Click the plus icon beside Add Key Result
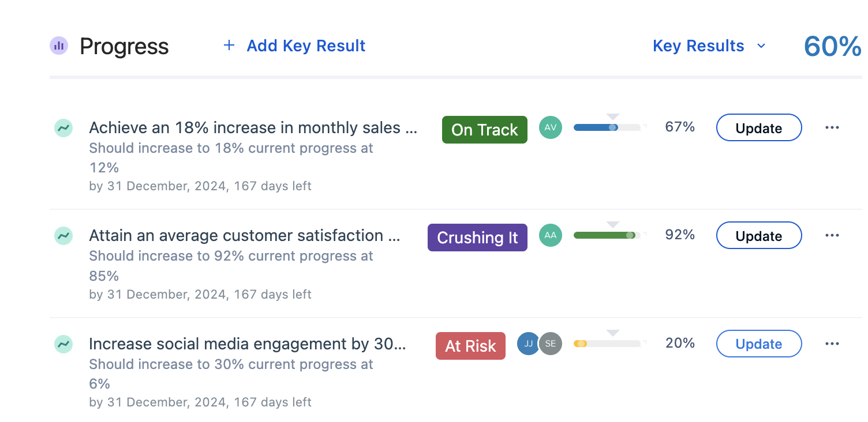 tap(229, 46)
